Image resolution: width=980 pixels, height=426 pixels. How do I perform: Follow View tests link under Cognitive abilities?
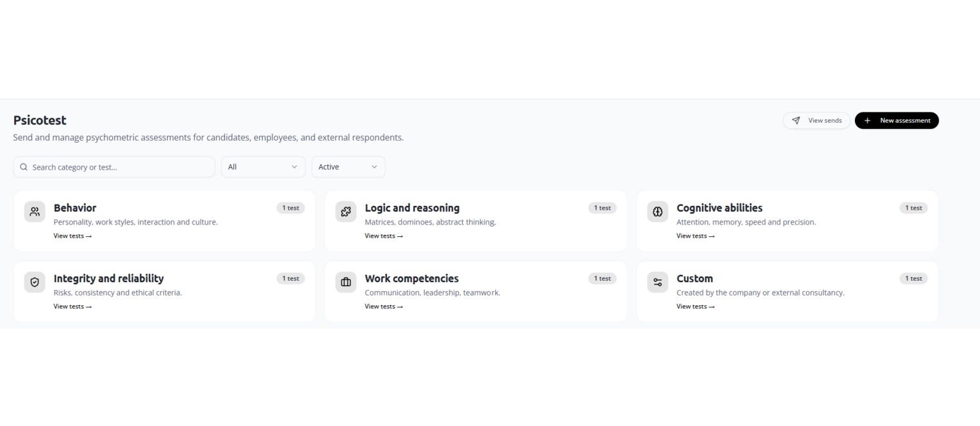coord(696,236)
